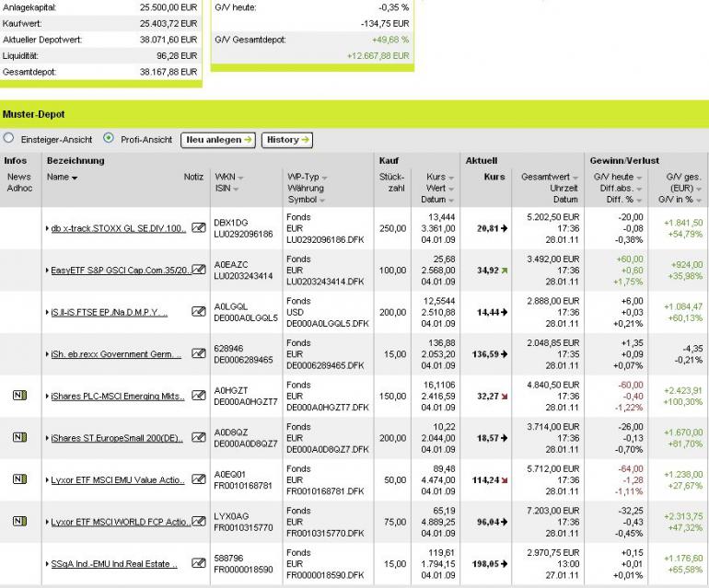Expand triangle beside iShares ST.EuropeSmall 200(DE)
The image size is (709, 588).
(48, 438)
